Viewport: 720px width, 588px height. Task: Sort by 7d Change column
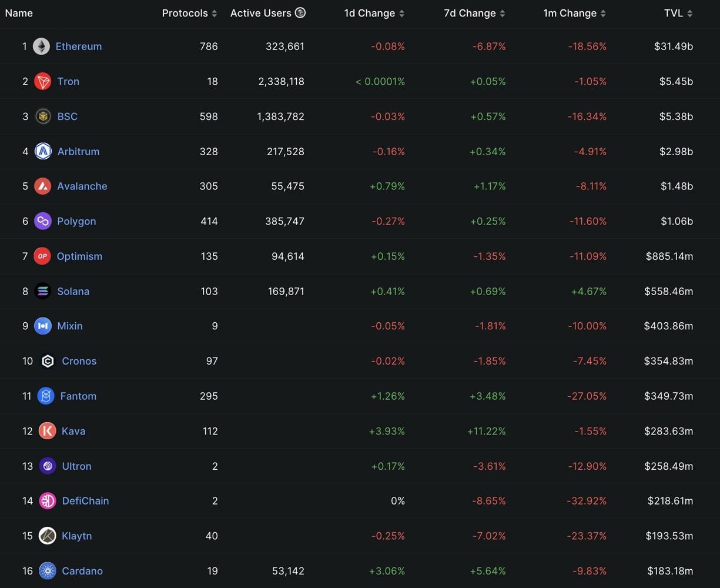tap(474, 13)
